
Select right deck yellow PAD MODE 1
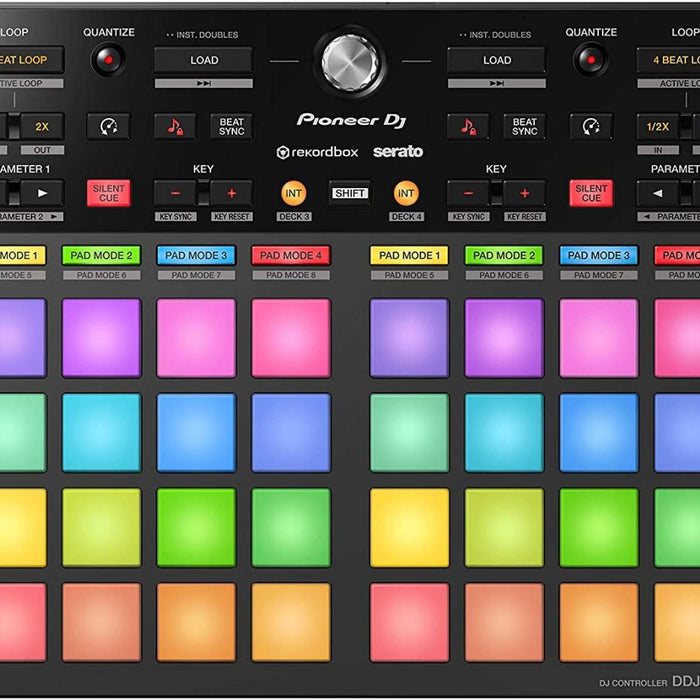409,255
